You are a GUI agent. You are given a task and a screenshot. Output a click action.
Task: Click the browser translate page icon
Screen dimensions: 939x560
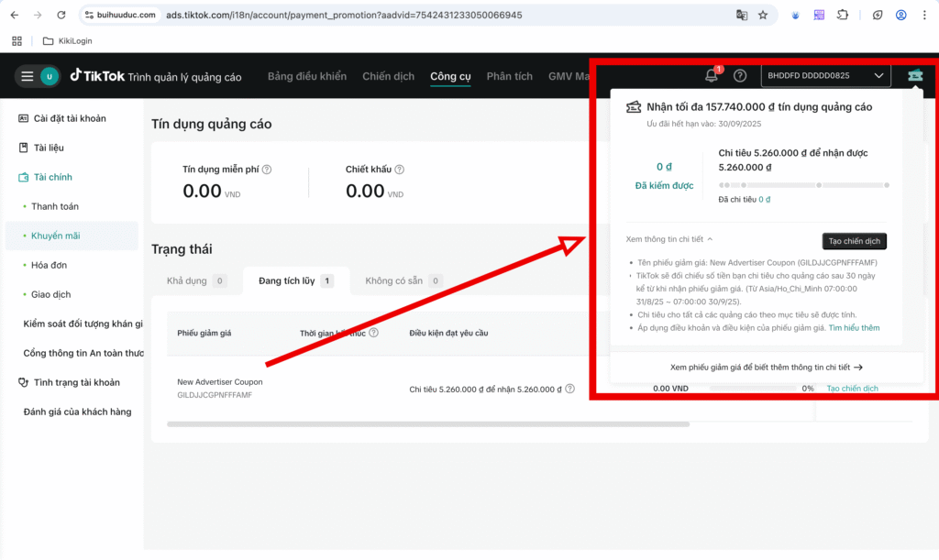point(742,16)
